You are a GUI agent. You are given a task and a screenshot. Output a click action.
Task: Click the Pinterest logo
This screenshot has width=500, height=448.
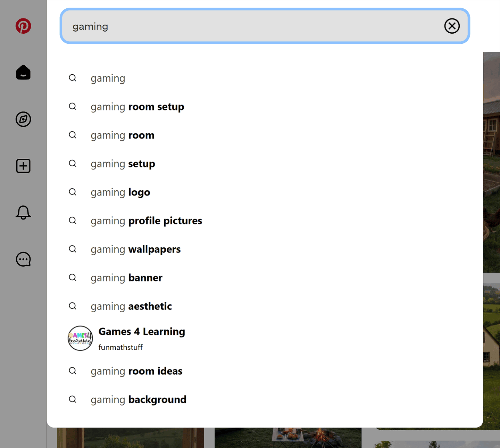(x=23, y=26)
